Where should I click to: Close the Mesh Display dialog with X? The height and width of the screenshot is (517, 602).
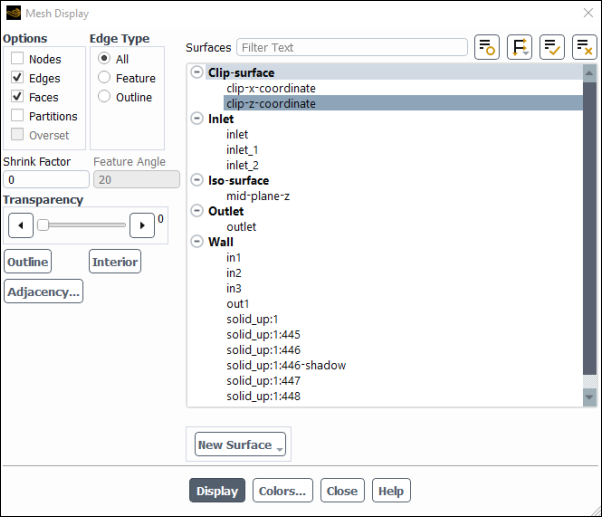pos(586,14)
